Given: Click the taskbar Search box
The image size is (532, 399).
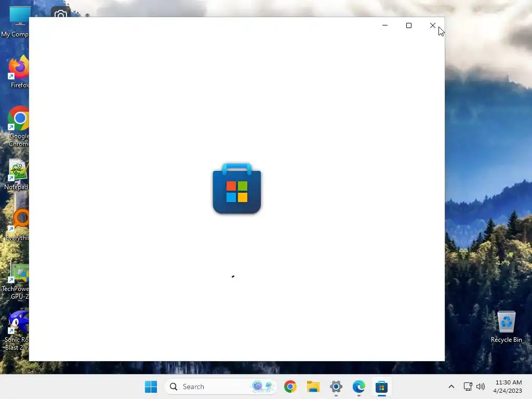Looking at the screenshot, I should pos(221,387).
